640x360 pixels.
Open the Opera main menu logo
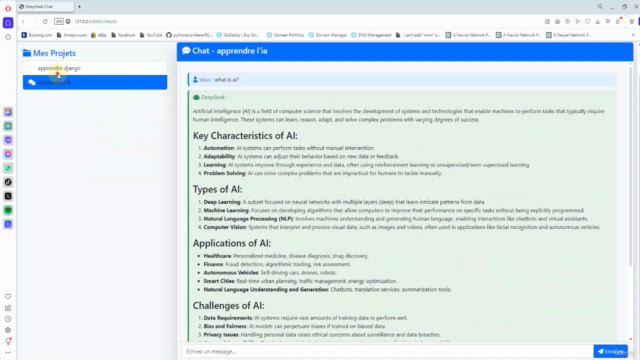[8, 9]
